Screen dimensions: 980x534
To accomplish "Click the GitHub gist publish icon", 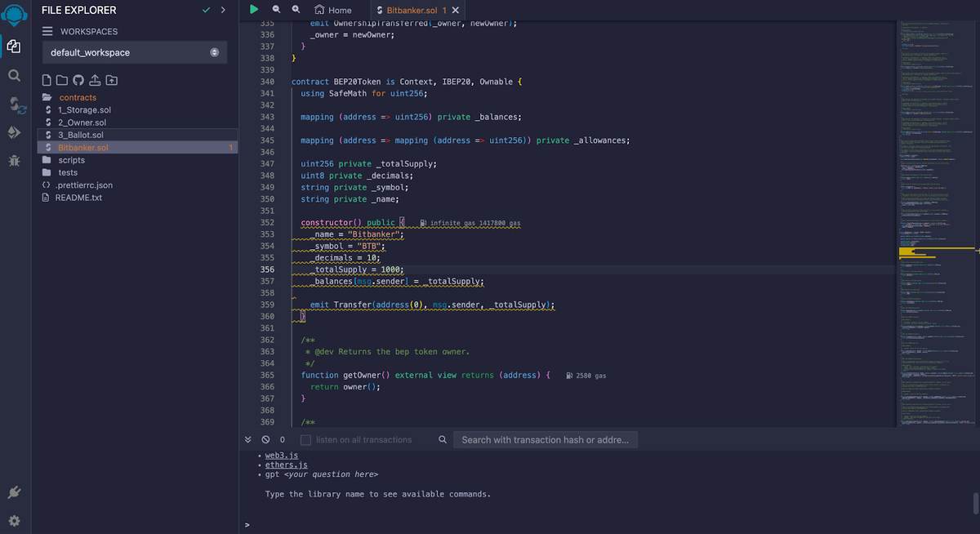I will 78,80.
